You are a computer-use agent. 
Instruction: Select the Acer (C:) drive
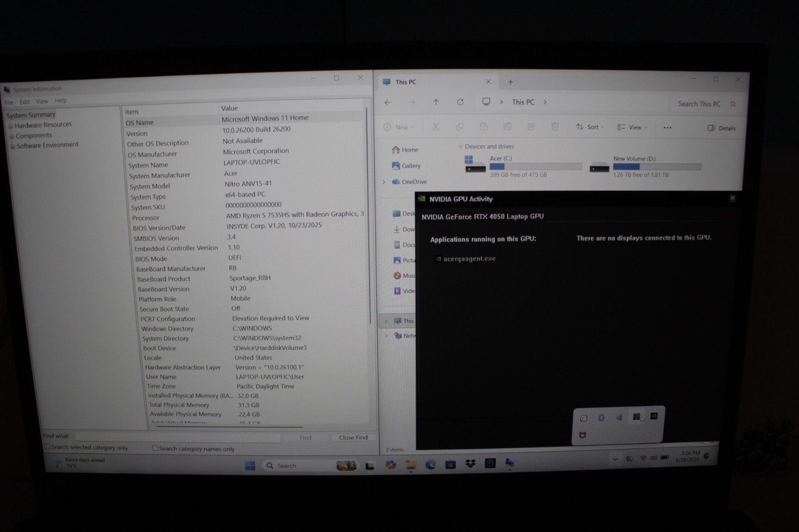[523, 166]
